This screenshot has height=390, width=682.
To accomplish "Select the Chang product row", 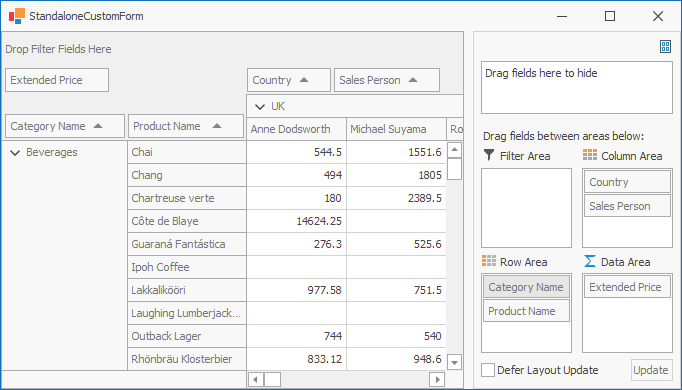I will click(x=187, y=175).
